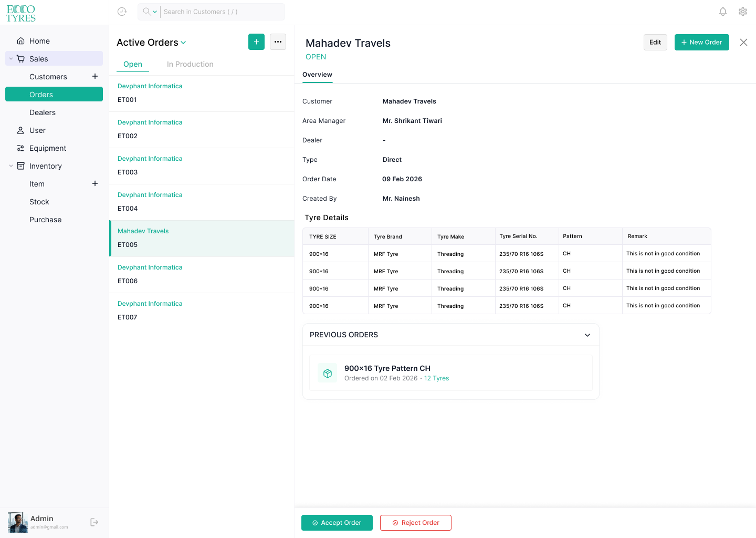The image size is (756, 538).
Task: Open the search scope dropdown arrow
Action: point(155,12)
